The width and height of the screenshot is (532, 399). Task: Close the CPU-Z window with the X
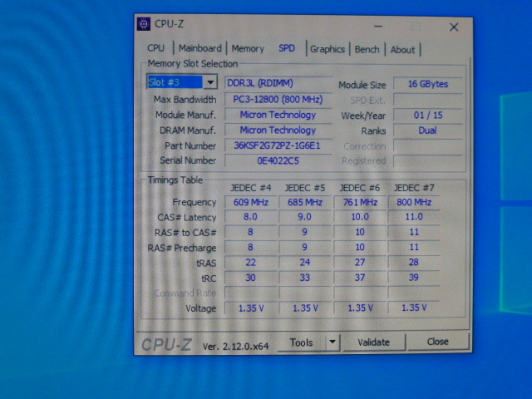pyautogui.click(x=454, y=27)
